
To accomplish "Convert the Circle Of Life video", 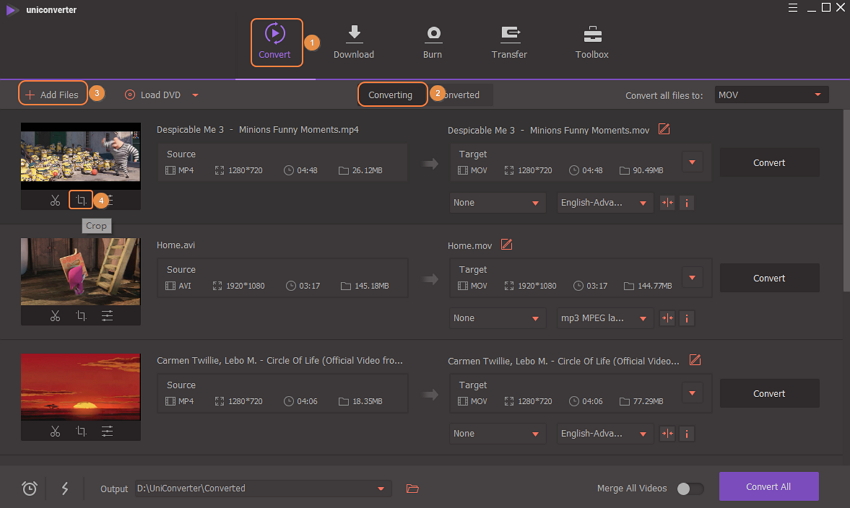I will (769, 394).
